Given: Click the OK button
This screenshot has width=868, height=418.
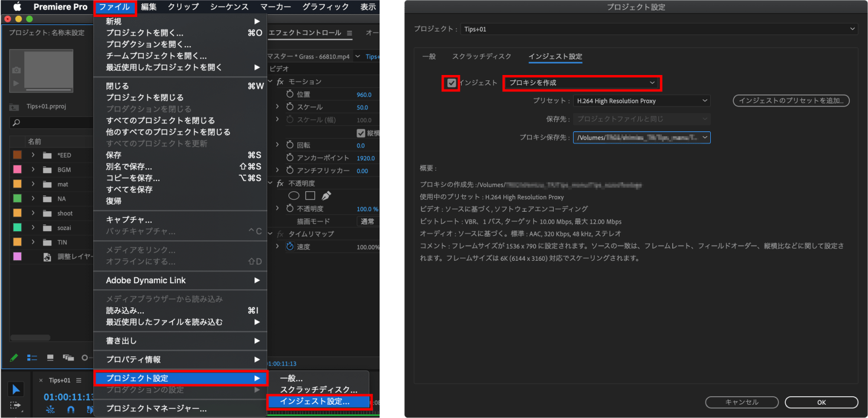Looking at the screenshot, I should point(821,402).
